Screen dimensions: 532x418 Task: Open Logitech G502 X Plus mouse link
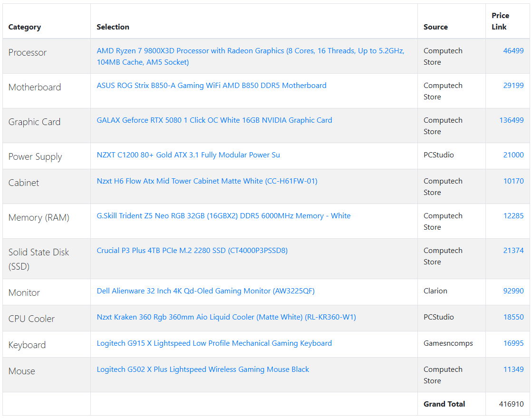203,369
